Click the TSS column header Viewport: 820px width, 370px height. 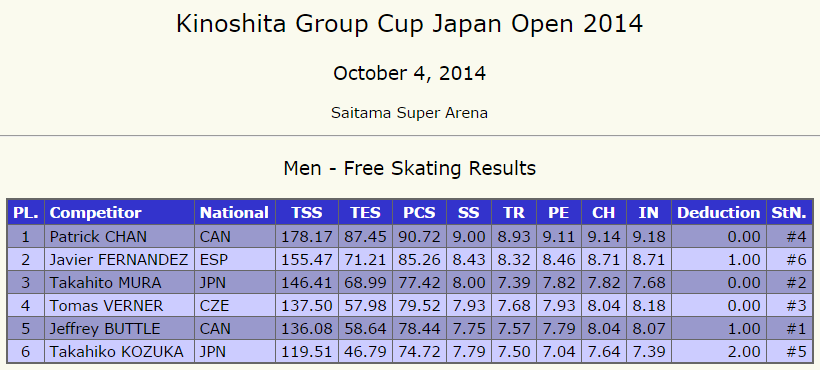pyautogui.click(x=307, y=213)
